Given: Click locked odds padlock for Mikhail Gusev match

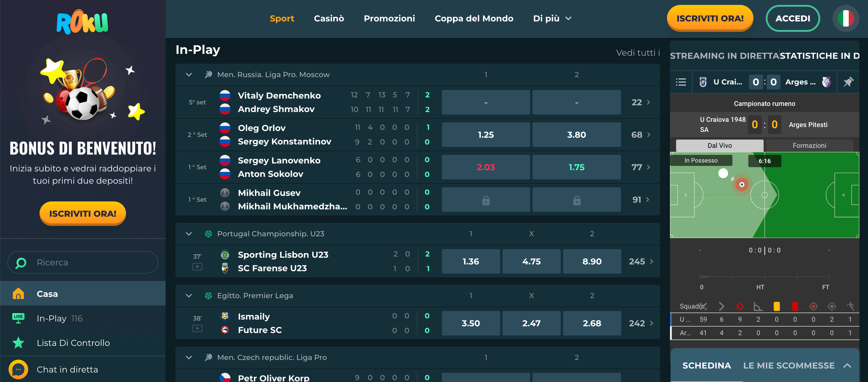Looking at the screenshot, I should (x=485, y=200).
